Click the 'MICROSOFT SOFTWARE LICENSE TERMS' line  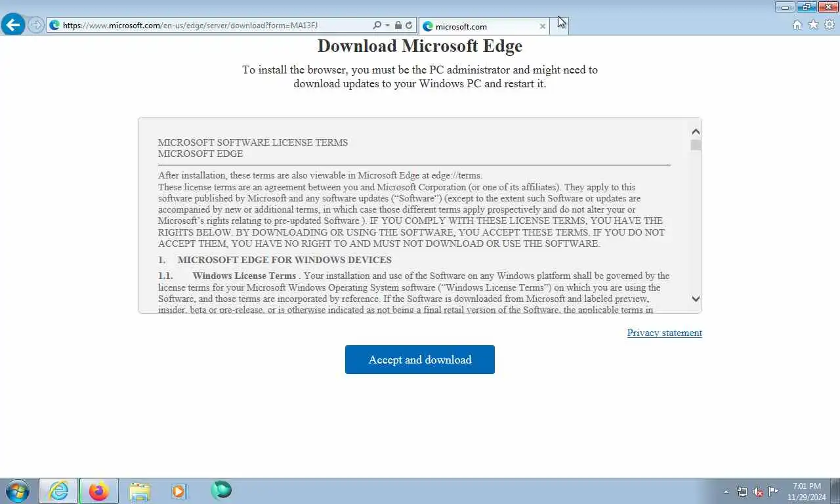253,142
